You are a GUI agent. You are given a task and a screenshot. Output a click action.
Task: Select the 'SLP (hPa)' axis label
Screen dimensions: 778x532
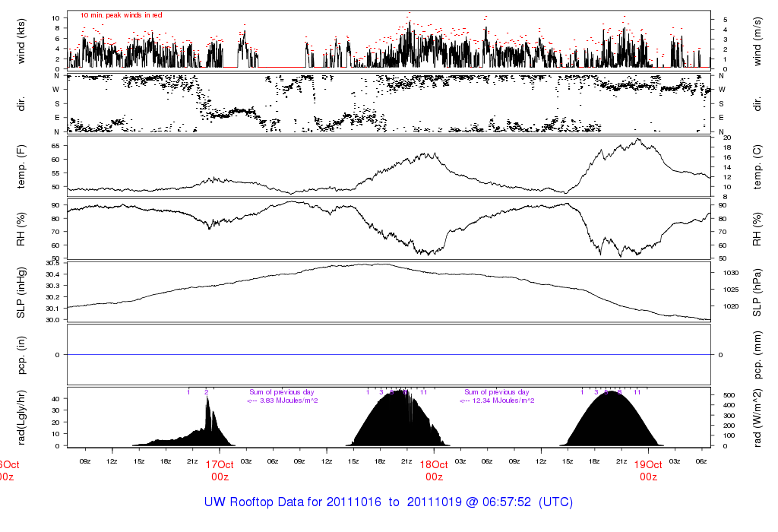coord(757,293)
